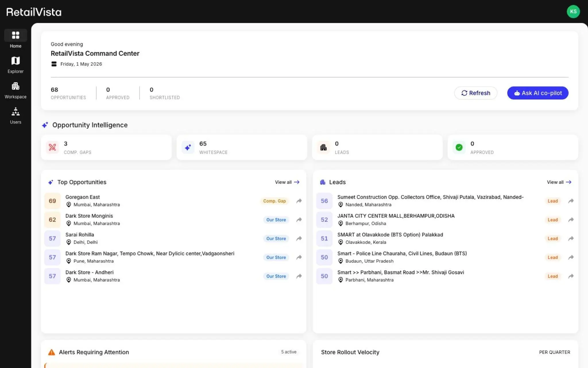Share the Dark Store Monginis opportunity
Viewport: 588px width, 368px height.
click(x=299, y=220)
